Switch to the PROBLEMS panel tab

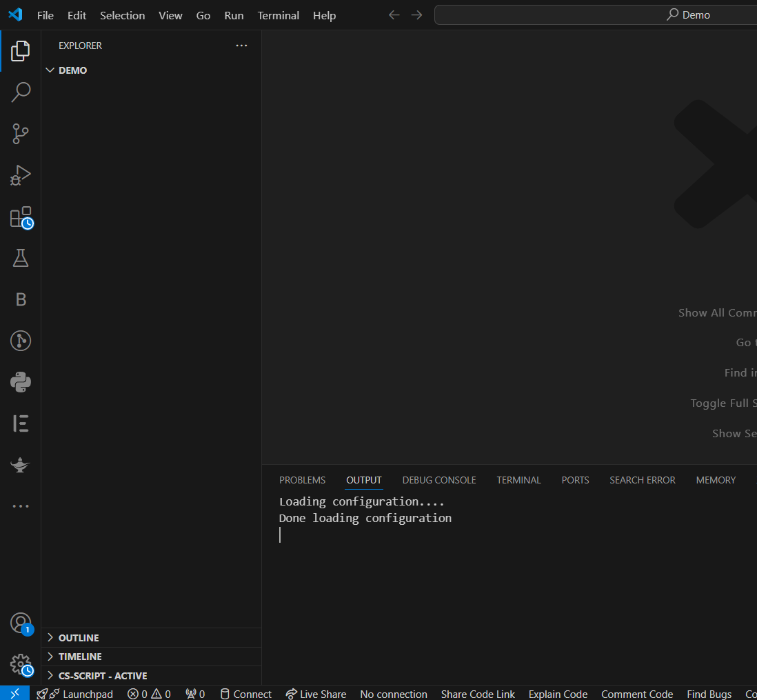(302, 480)
